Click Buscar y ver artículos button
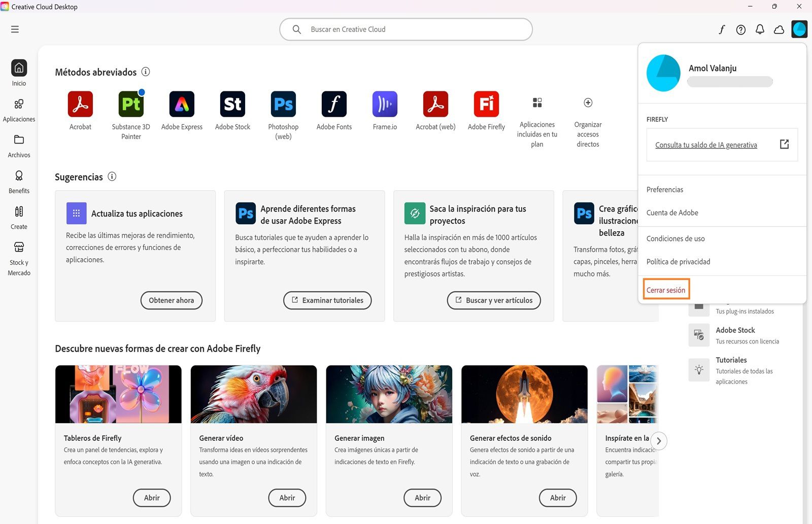This screenshot has width=812, height=524. 494,300
